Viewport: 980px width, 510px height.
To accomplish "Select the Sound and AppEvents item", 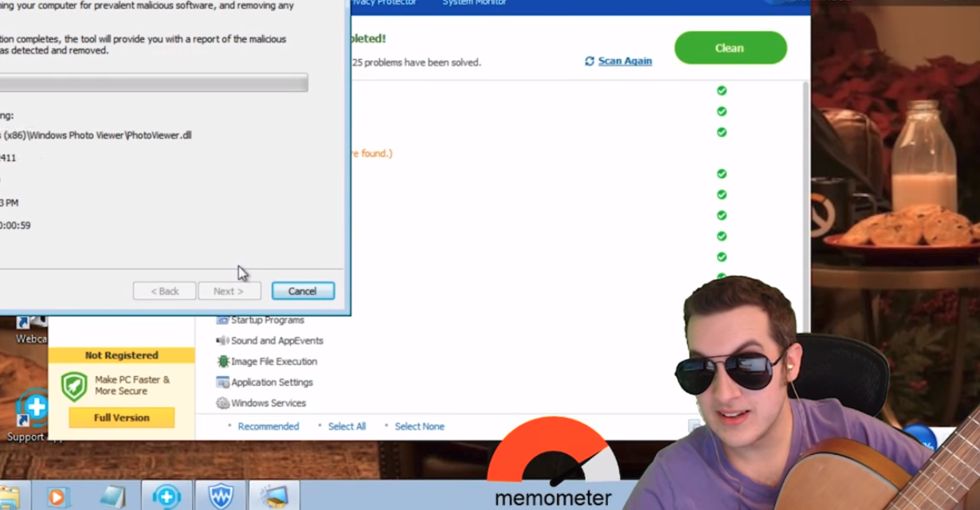I will [x=276, y=341].
